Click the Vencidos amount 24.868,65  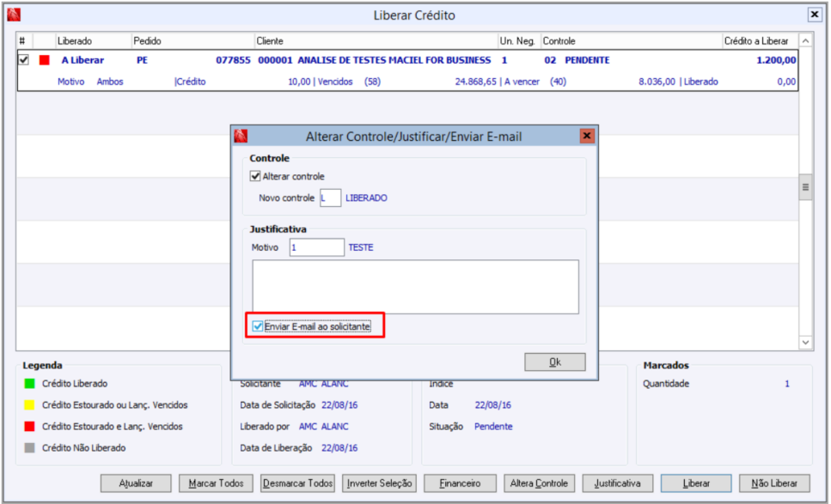[x=476, y=82]
